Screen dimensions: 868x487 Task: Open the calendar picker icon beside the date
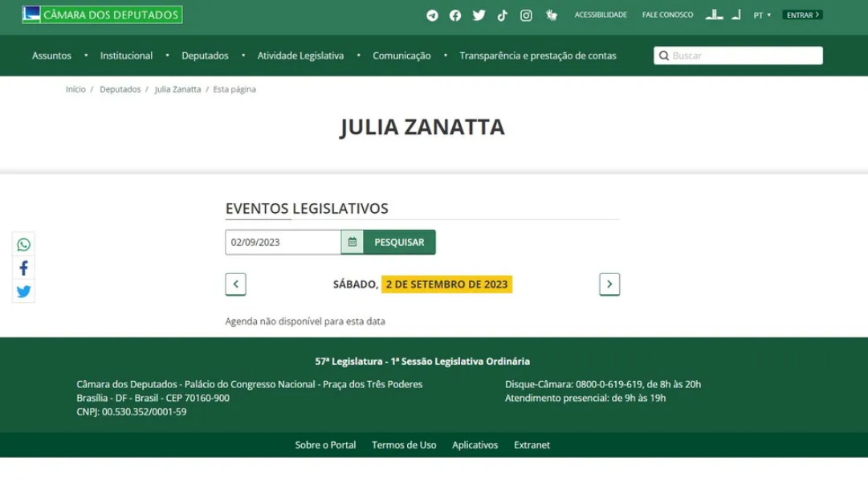tap(350, 241)
